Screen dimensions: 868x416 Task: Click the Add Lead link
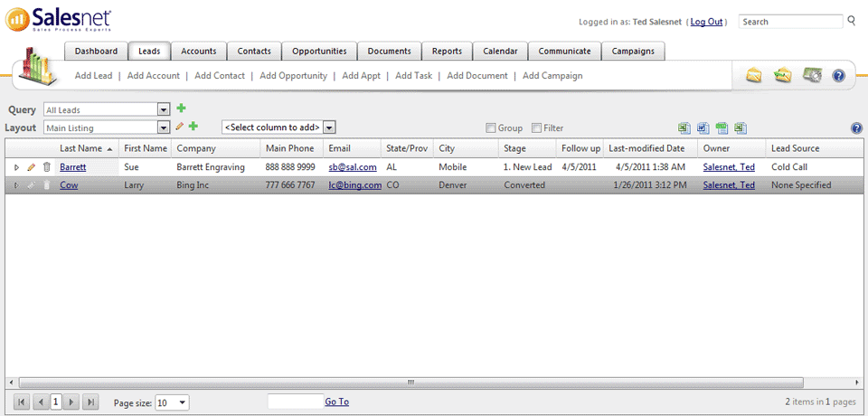93,76
